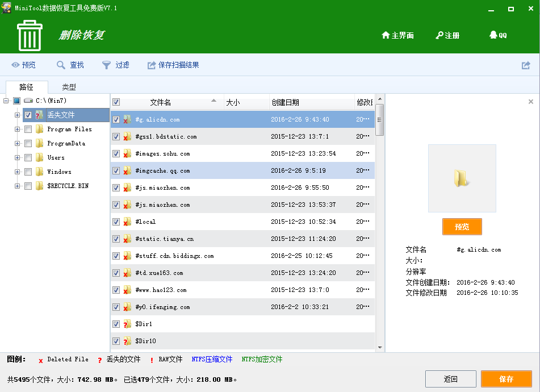Click the Users folder icon
The width and height of the screenshot is (540, 392).
click(x=40, y=157)
